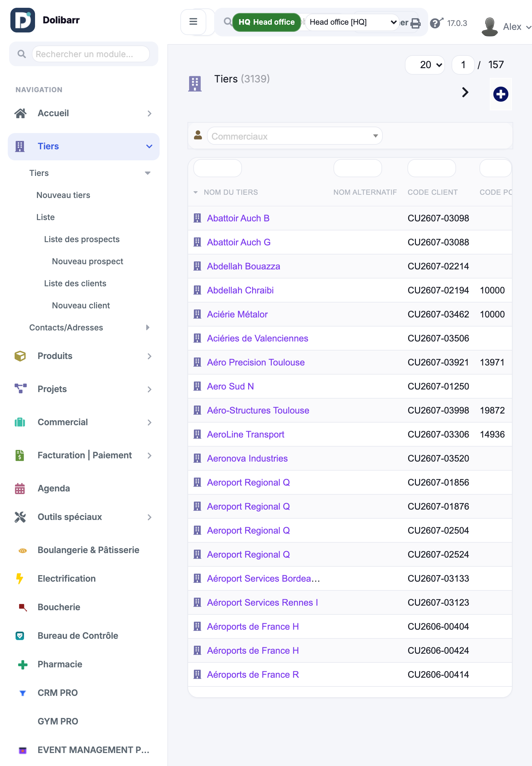Image resolution: width=532 pixels, height=766 pixels.
Task: Open the Commerciaux filter dropdown
Action: click(x=295, y=136)
